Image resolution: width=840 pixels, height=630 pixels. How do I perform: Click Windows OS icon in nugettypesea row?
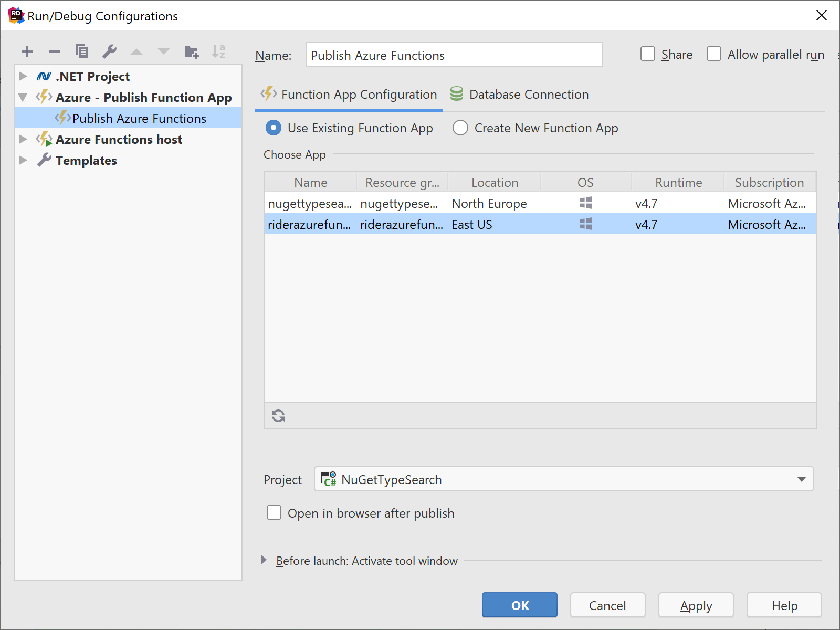click(586, 203)
